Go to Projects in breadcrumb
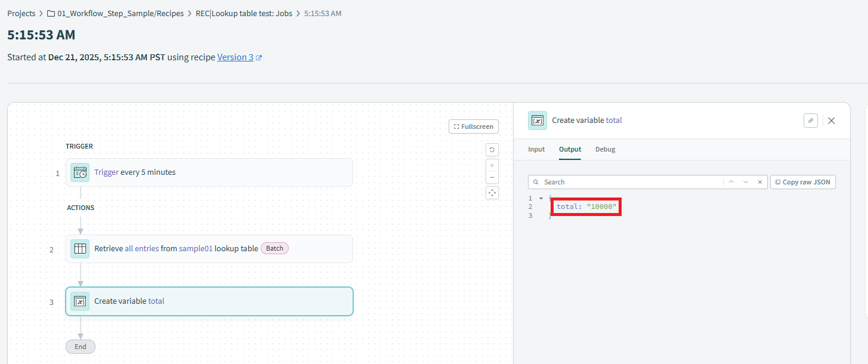The width and height of the screenshot is (868, 364). pos(21,13)
